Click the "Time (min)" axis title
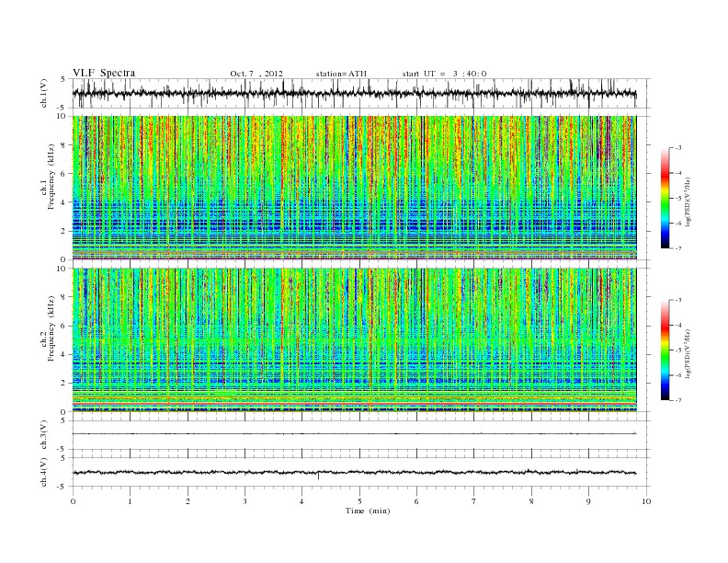 (x=368, y=511)
